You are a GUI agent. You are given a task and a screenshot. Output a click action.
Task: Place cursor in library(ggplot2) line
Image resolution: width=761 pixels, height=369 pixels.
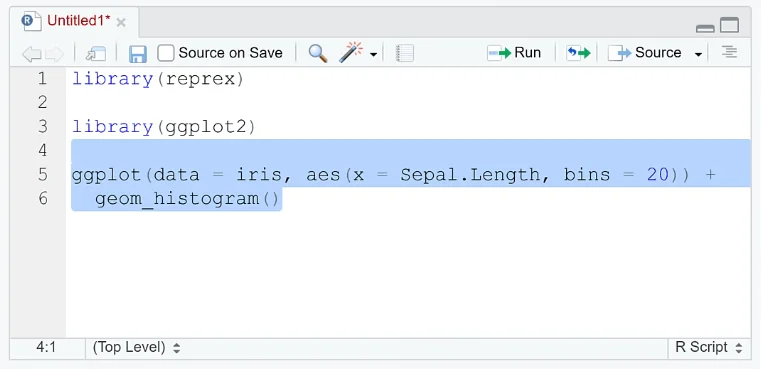(164, 127)
